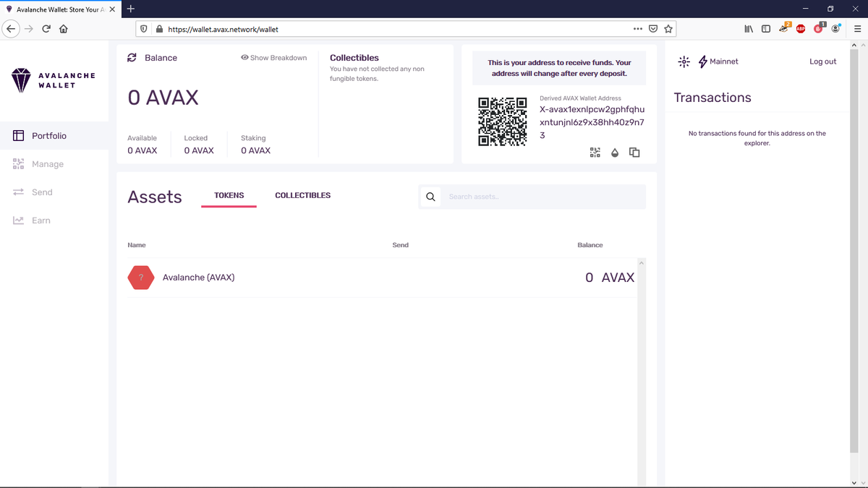Screen dimensions: 868x488
Task: Open the page actions three-dot menu
Action: click(x=637, y=30)
